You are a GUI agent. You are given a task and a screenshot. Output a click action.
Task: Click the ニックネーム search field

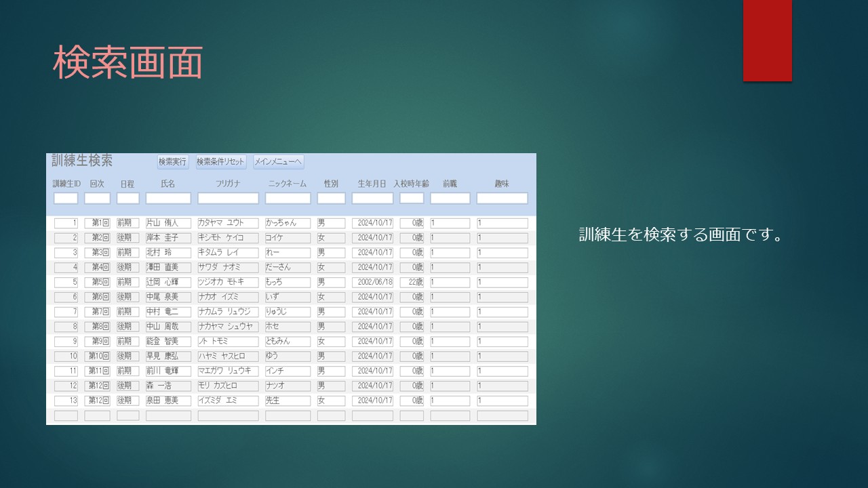pyautogui.click(x=288, y=199)
